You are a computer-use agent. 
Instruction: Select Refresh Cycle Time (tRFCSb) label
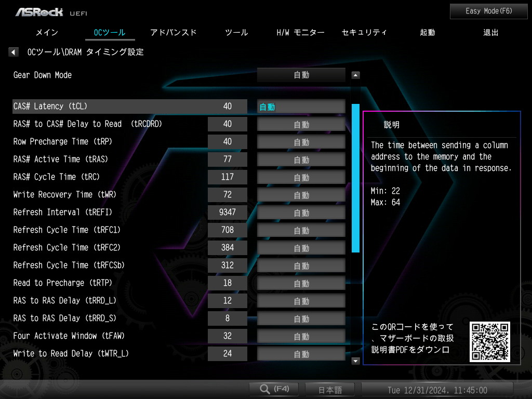point(69,265)
